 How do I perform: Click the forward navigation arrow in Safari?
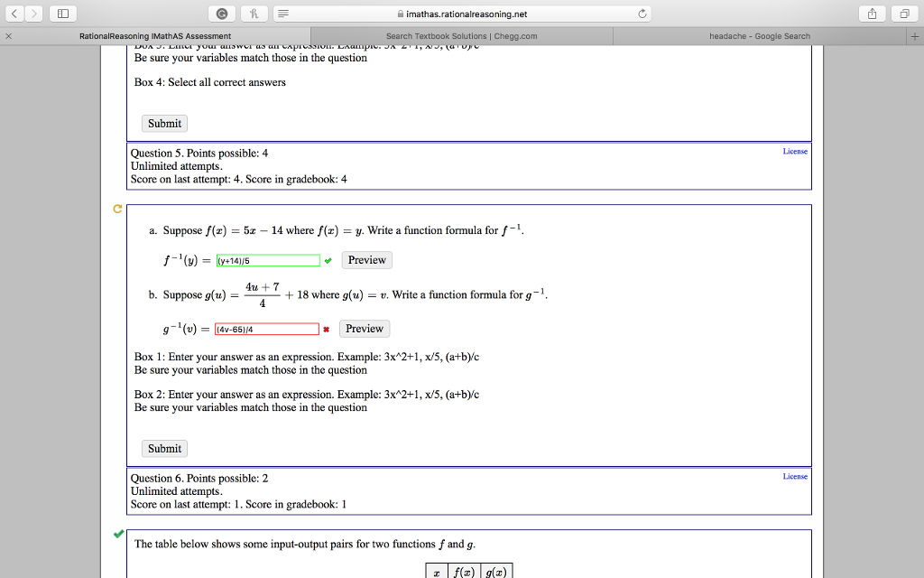coord(34,14)
